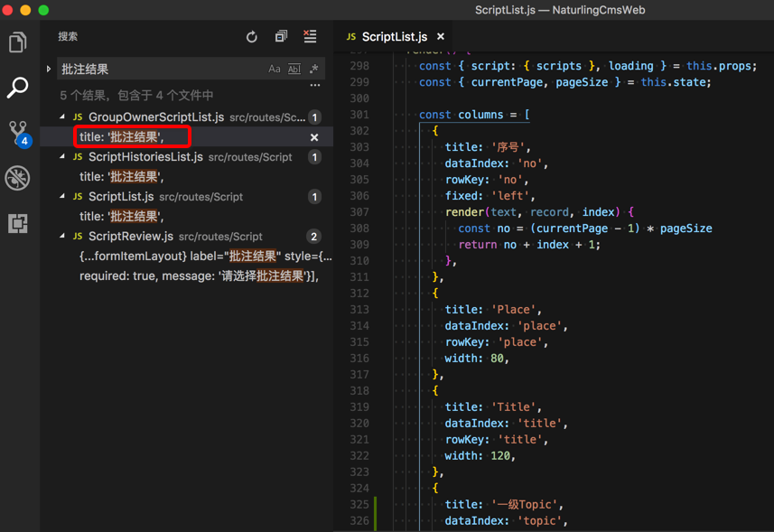Refresh the search results

coord(252,36)
